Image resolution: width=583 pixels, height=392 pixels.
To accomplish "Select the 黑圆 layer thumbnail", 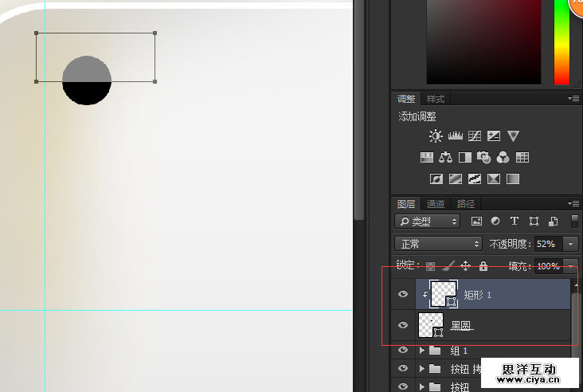I will 431,324.
